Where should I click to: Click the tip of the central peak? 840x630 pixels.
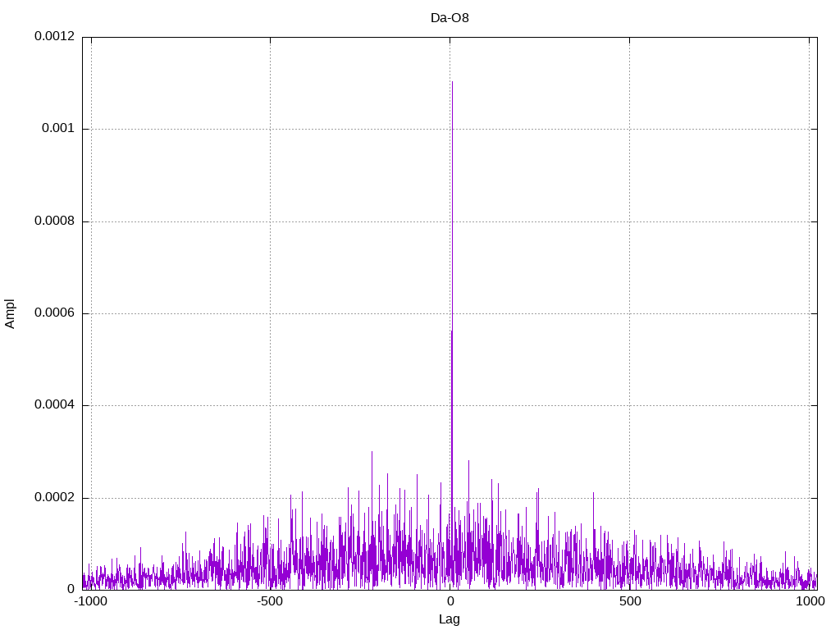(x=452, y=82)
